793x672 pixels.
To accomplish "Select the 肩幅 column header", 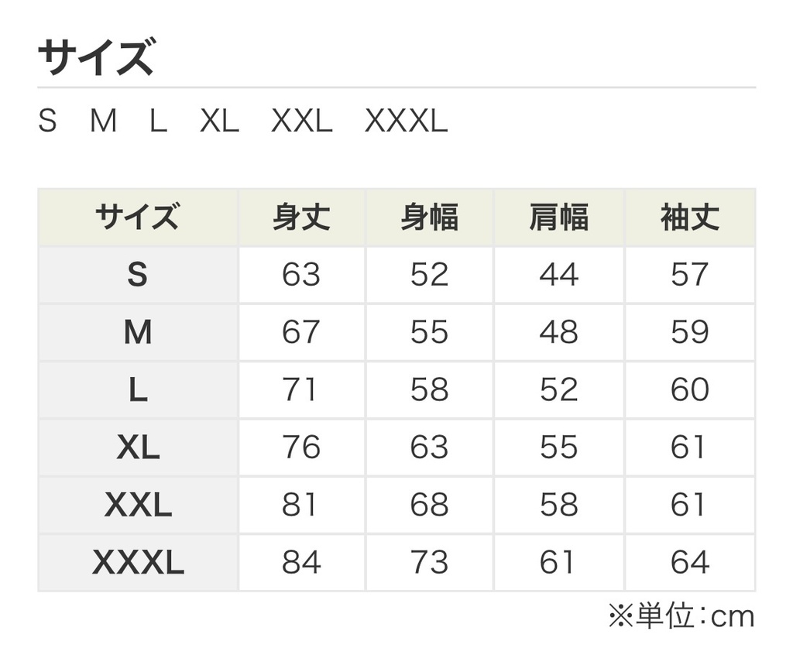I will click(559, 218).
